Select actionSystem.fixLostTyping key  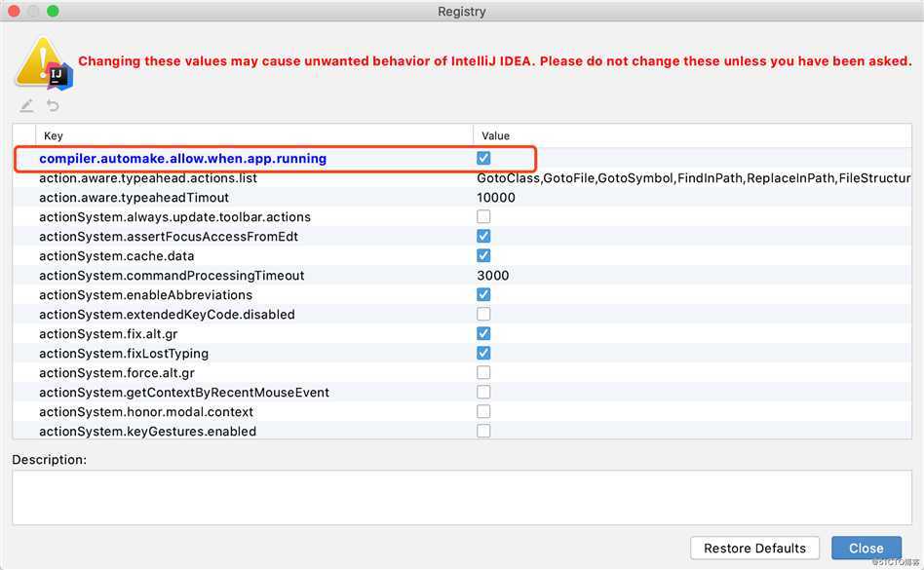pos(124,354)
